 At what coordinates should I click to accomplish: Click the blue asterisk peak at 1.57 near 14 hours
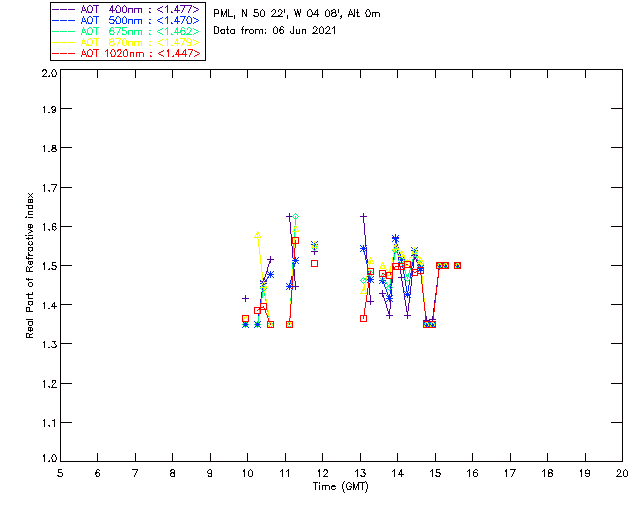(396, 238)
